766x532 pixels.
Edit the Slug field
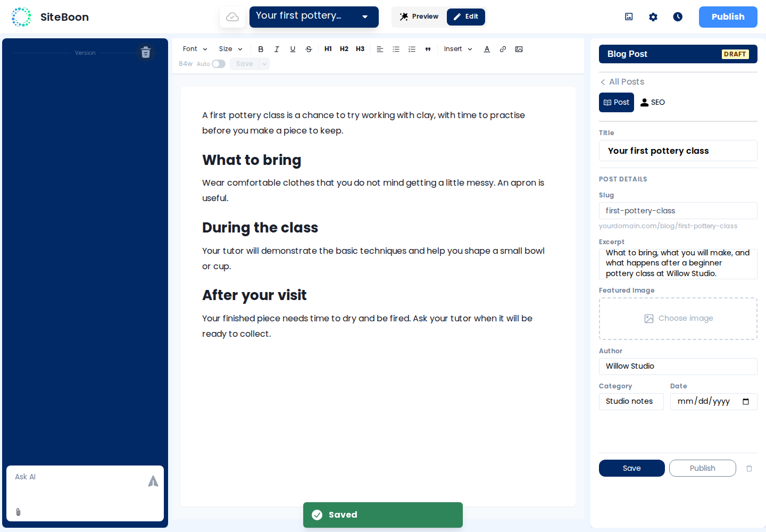pos(678,211)
